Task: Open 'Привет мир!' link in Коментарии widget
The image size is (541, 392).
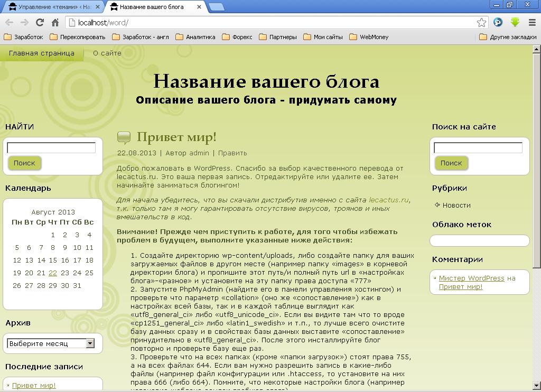Action: point(461,287)
